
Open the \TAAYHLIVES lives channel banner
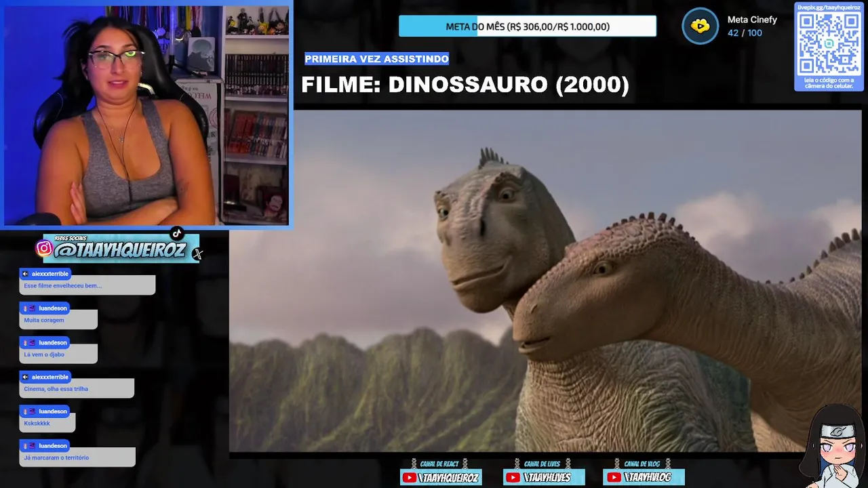click(544, 477)
